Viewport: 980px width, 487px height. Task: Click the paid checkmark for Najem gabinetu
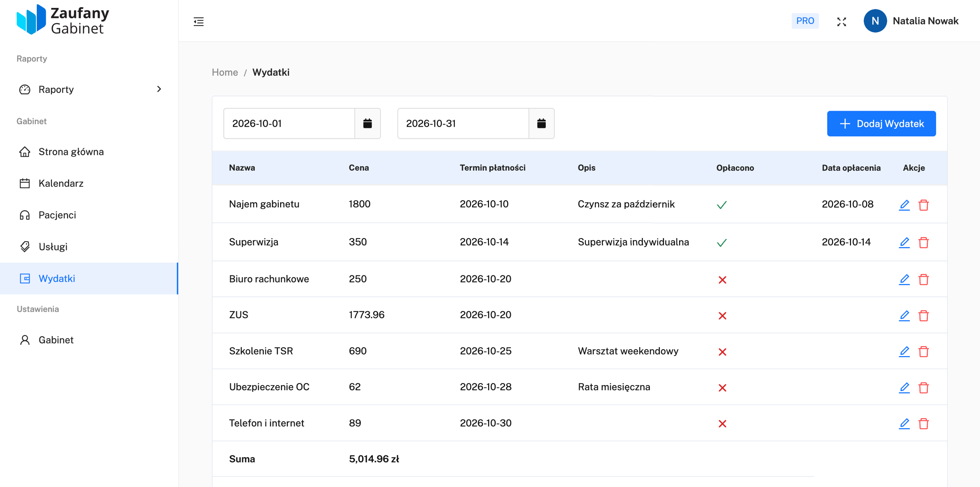(x=722, y=205)
